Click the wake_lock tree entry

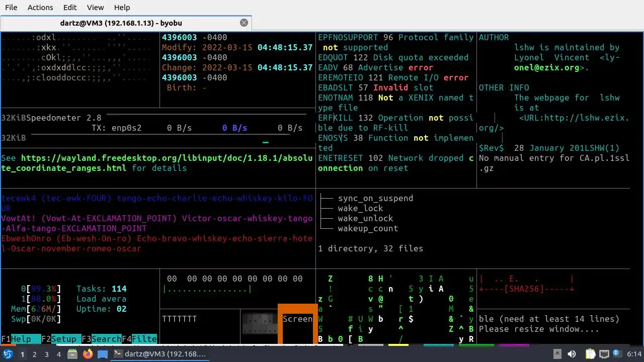[360, 208]
